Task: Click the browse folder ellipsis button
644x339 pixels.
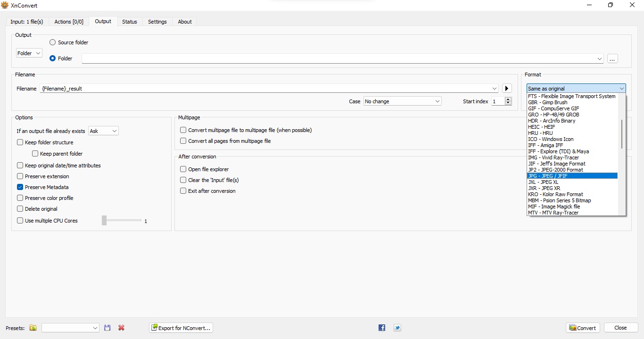Action: coord(612,59)
